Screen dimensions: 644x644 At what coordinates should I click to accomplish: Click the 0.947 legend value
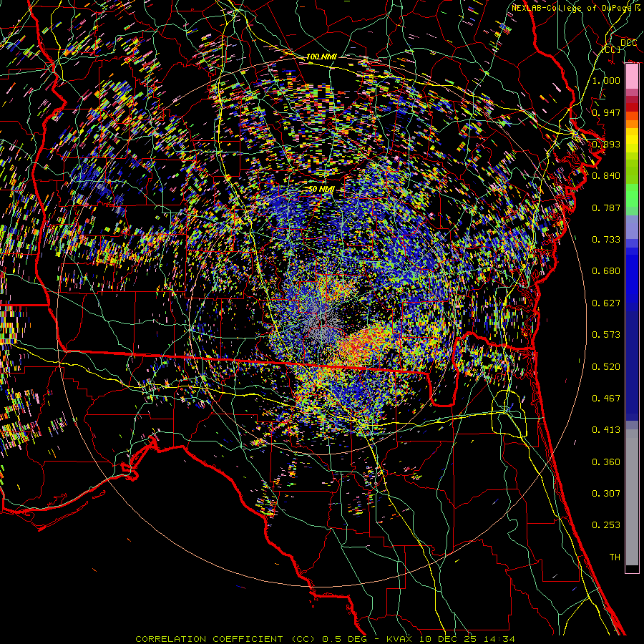pyautogui.click(x=606, y=112)
